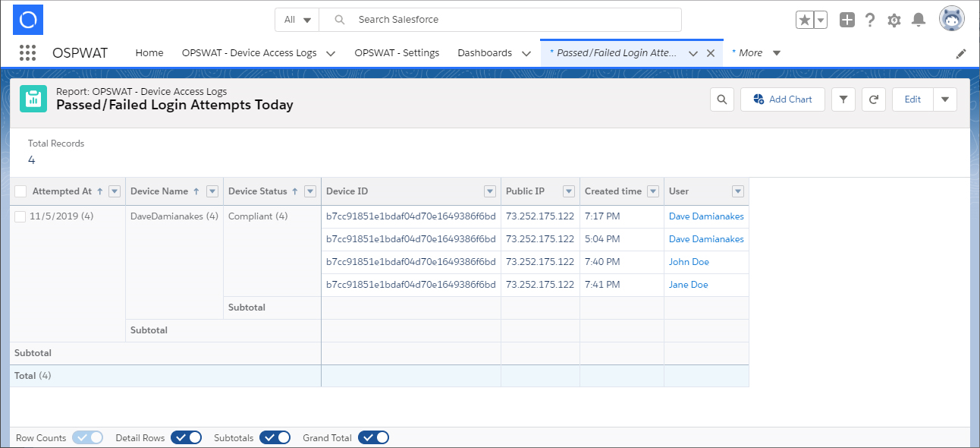This screenshot has height=448, width=980.
Task: Open the Notifications bell
Action: (919, 21)
